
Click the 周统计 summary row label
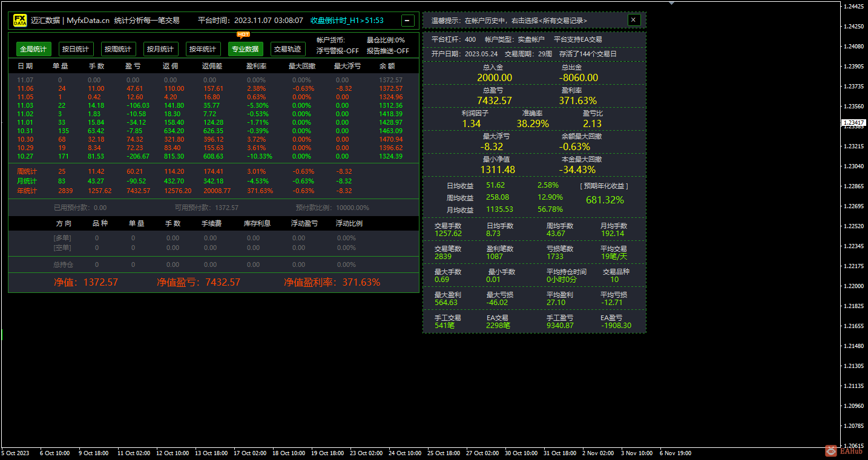(x=27, y=171)
